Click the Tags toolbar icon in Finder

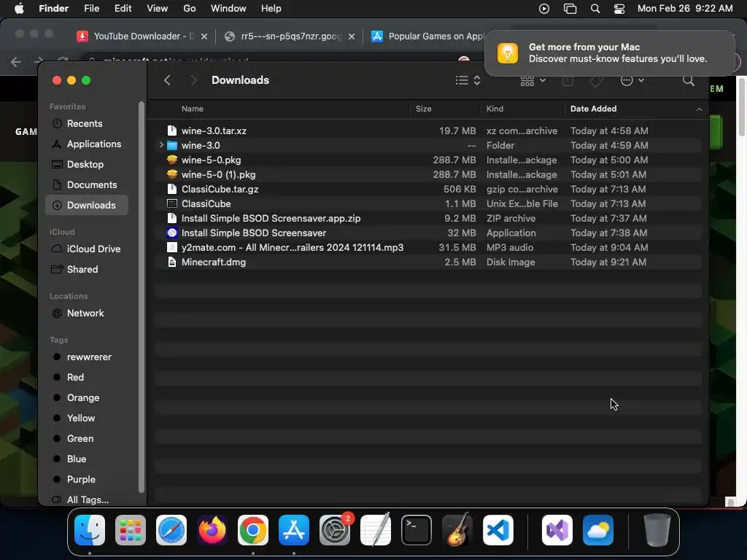[x=596, y=80]
